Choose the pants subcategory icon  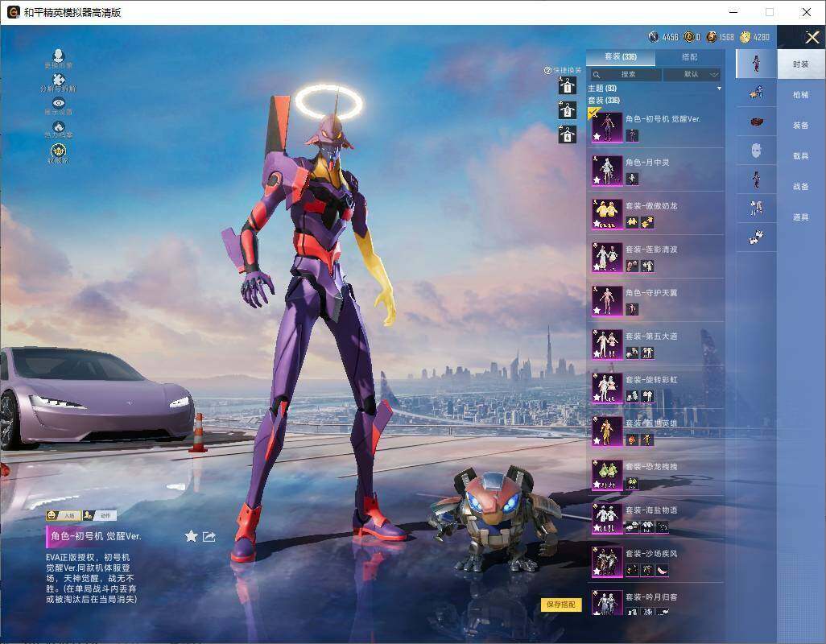tap(757, 208)
